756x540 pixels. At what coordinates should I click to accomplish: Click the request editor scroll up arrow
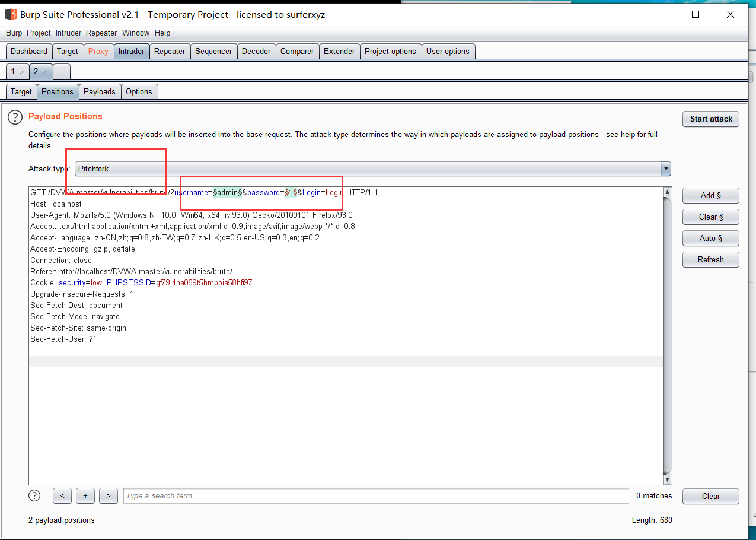[x=667, y=192]
